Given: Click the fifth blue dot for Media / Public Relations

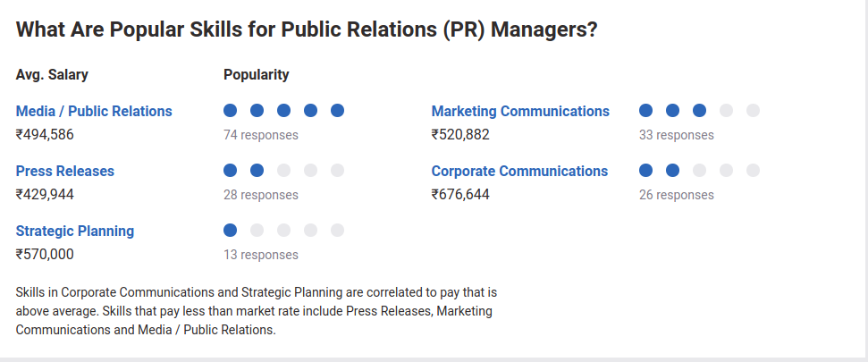Looking at the screenshot, I should [x=337, y=111].
